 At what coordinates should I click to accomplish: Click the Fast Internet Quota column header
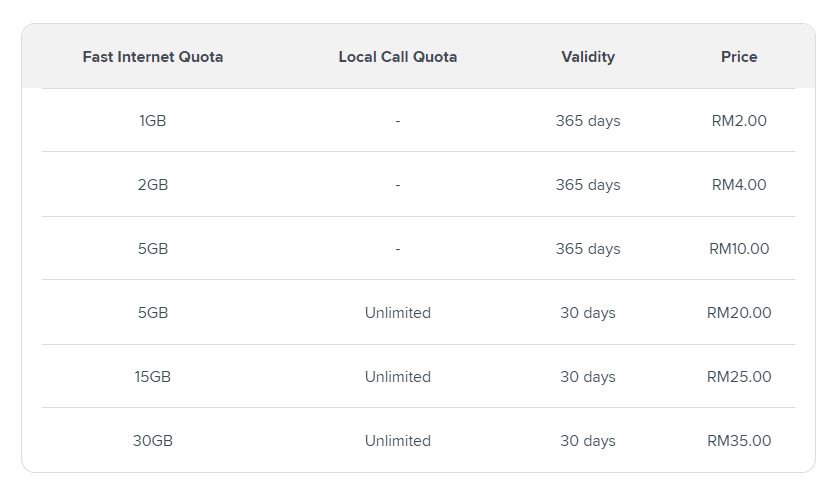pos(153,57)
